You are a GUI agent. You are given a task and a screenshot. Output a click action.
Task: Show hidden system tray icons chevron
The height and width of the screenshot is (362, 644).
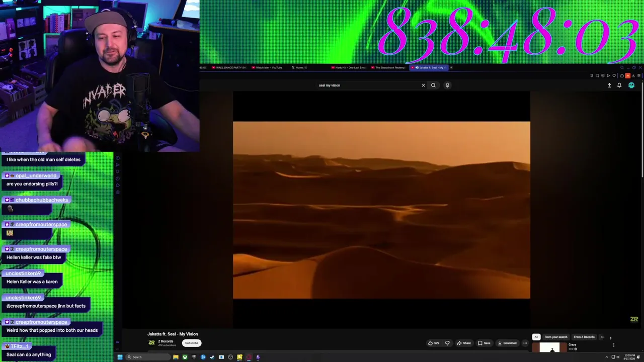click(606, 357)
